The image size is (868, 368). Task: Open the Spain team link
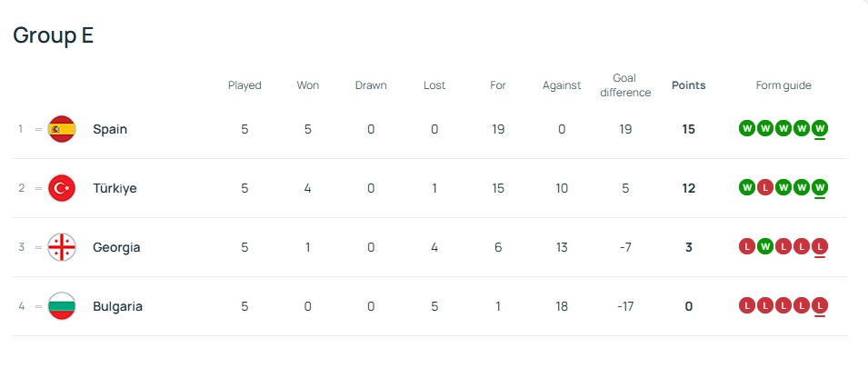110,129
